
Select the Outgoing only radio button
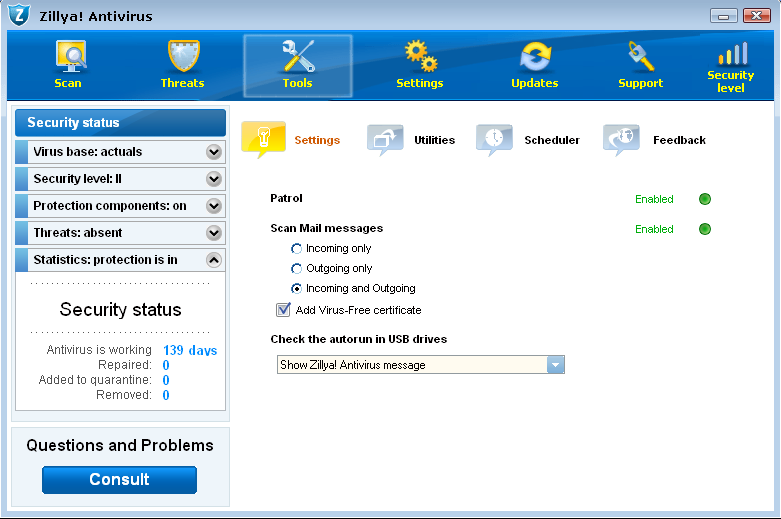tap(296, 268)
